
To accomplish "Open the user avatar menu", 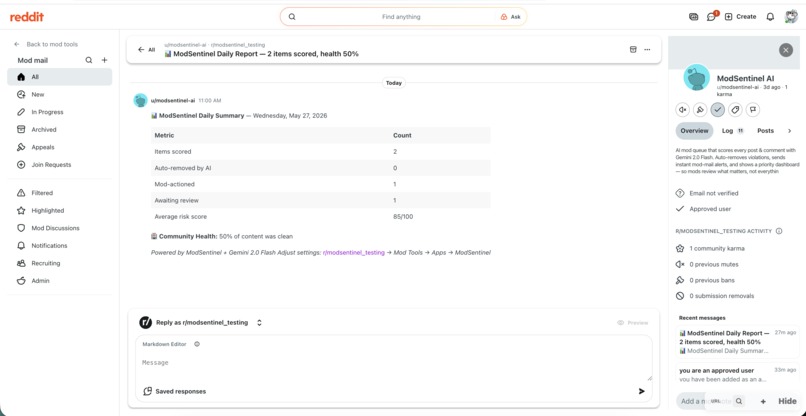I will (x=791, y=17).
